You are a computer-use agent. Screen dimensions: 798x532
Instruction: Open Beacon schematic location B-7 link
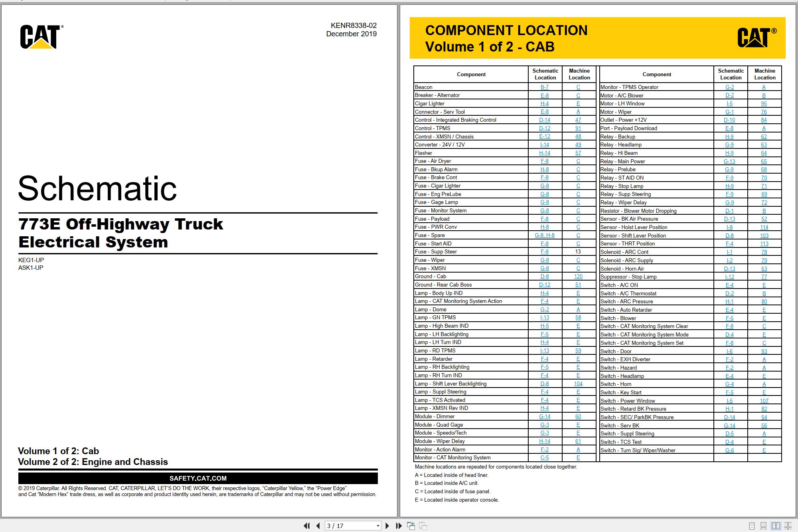coord(544,87)
